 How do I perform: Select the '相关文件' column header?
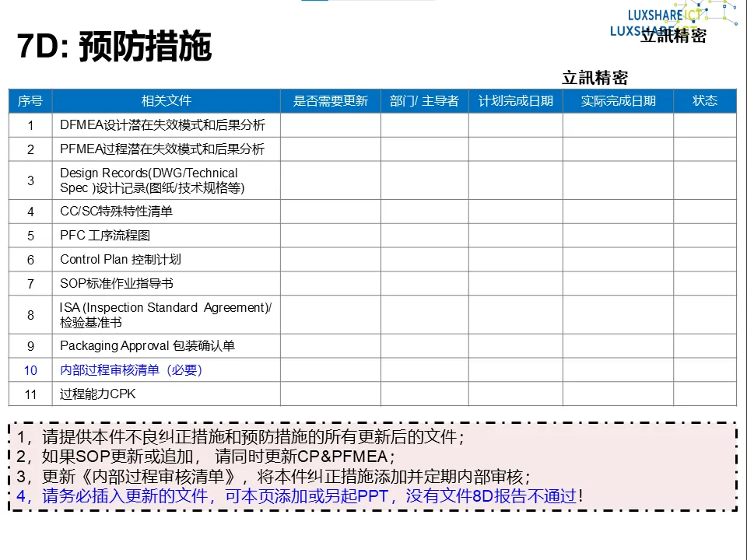point(167,101)
